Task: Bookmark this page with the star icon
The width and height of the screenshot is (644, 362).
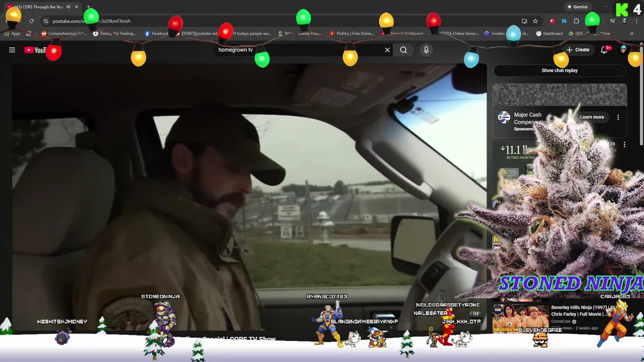Action: (x=535, y=21)
